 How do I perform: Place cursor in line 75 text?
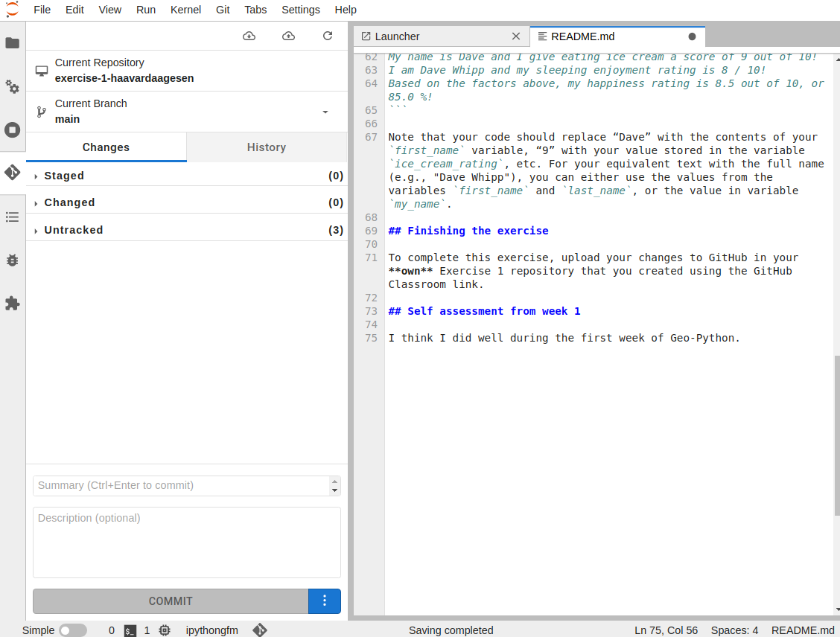[564, 338]
